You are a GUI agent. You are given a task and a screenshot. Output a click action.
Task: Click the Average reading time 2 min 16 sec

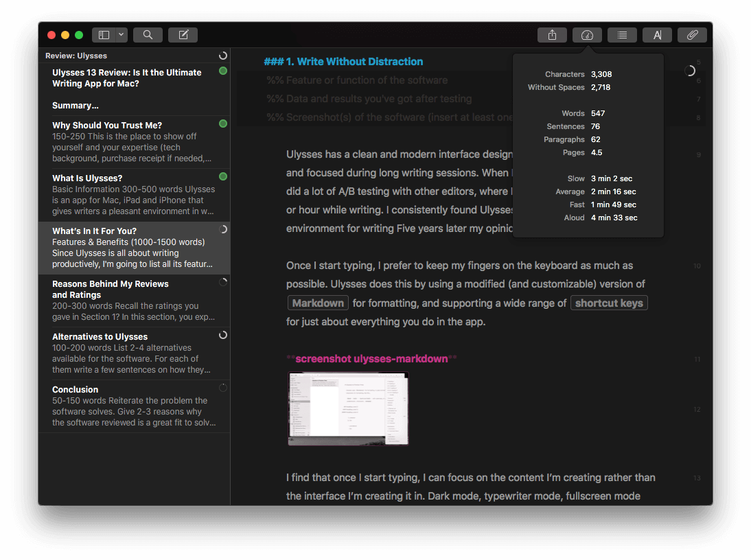614,191
